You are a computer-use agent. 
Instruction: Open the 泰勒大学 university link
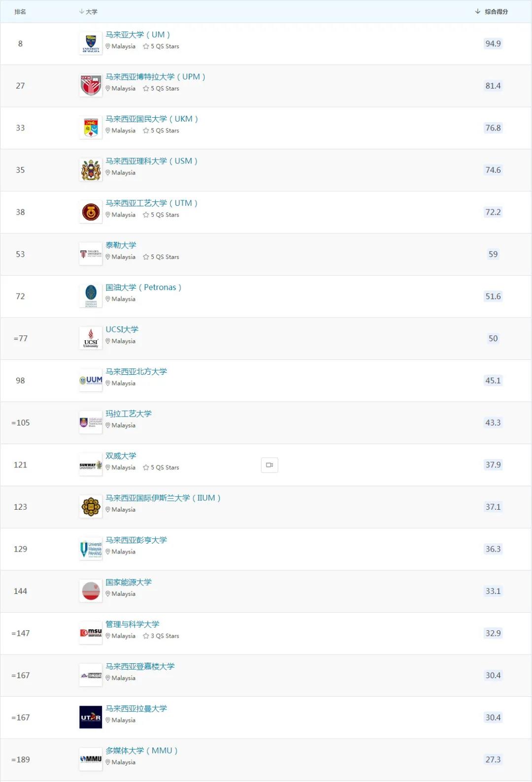pyautogui.click(x=121, y=245)
